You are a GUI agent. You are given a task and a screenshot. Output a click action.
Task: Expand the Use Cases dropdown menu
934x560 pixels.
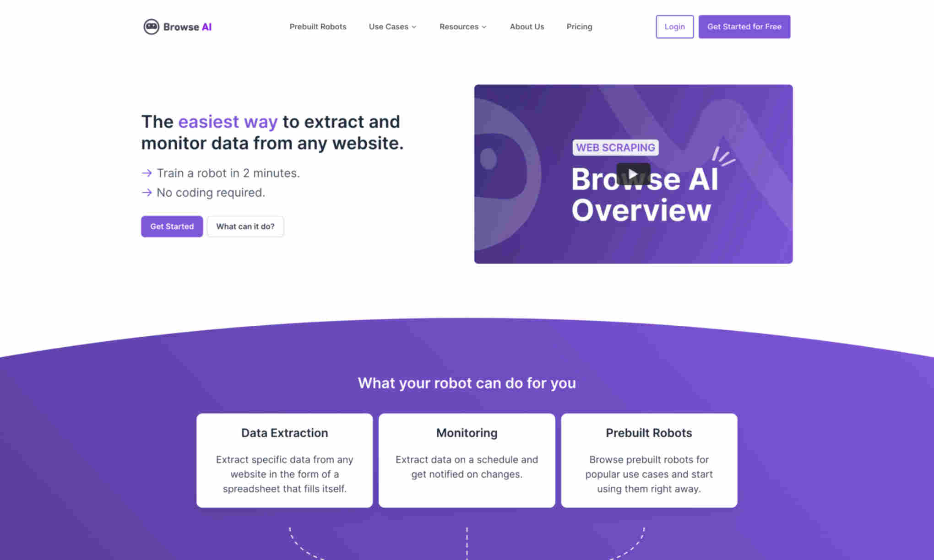pyautogui.click(x=392, y=27)
